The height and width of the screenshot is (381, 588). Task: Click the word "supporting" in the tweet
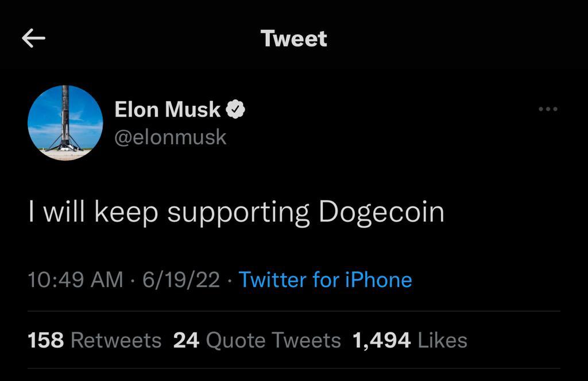click(238, 212)
